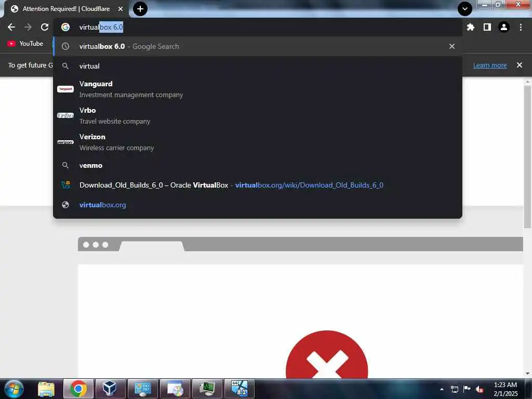Screen dimensions: 532x399
Task: Click the Vanguard logo icon
Action: click(x=65, y=89)
